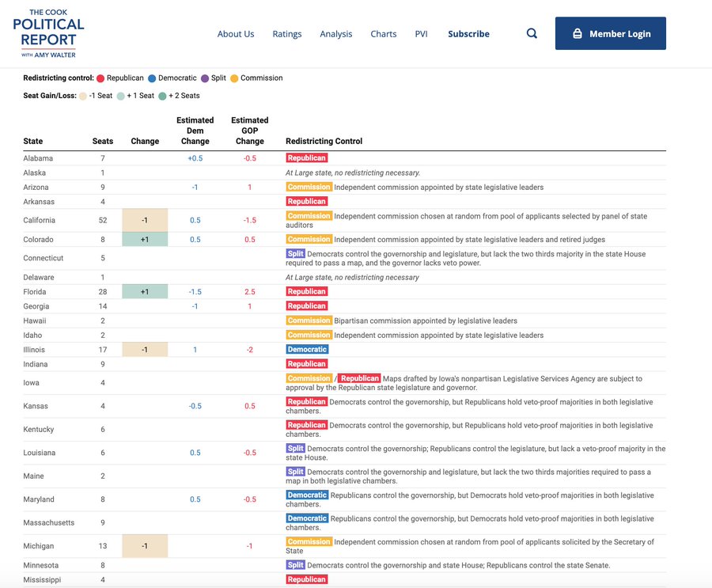
Task: Click Alabama's +0.5 Dem change value
Action: pyautogui.click(x=195, y=158)
